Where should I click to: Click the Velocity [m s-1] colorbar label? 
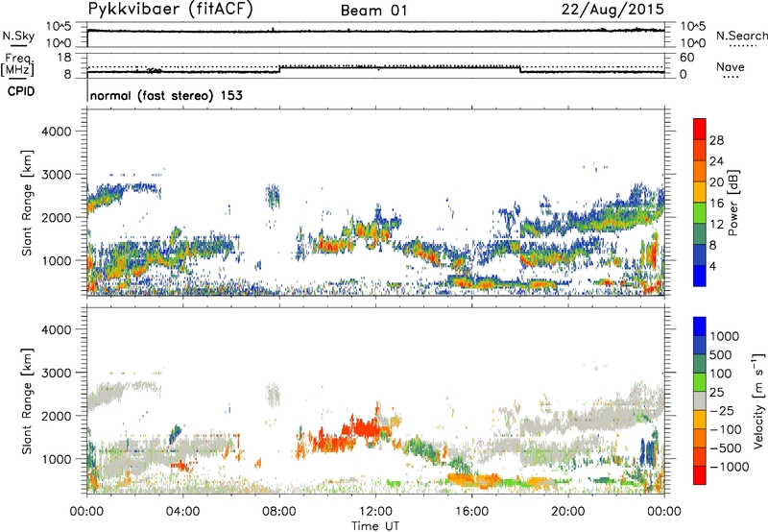(758, 400)
